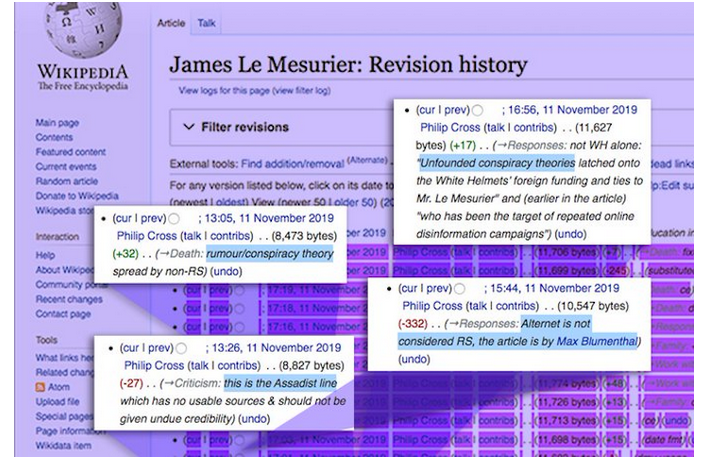Viewport: 714px width, 463px height.
Task: Open Philip Cross in 16:56 revision
Action: click(x=450, y=127)
